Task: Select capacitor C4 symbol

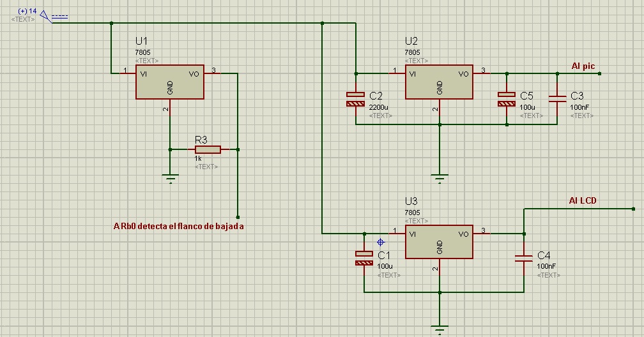Action: [x=524, y=258]
